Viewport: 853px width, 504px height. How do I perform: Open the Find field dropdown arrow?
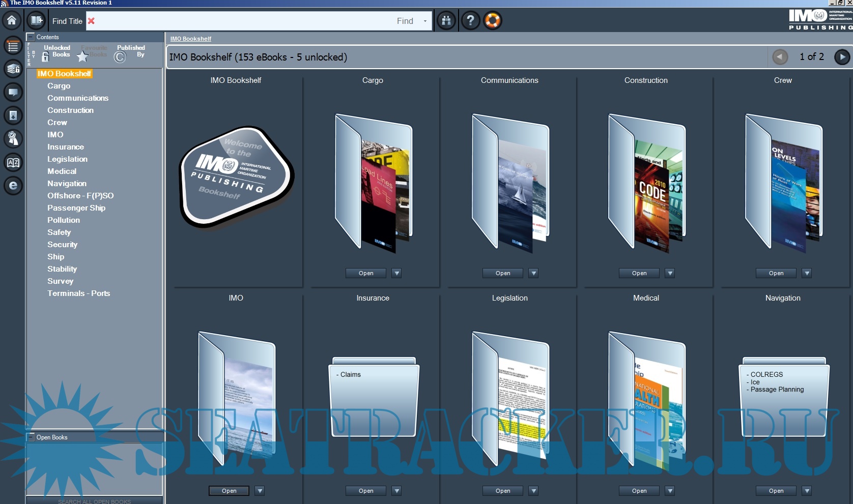(x=425, y=21)
